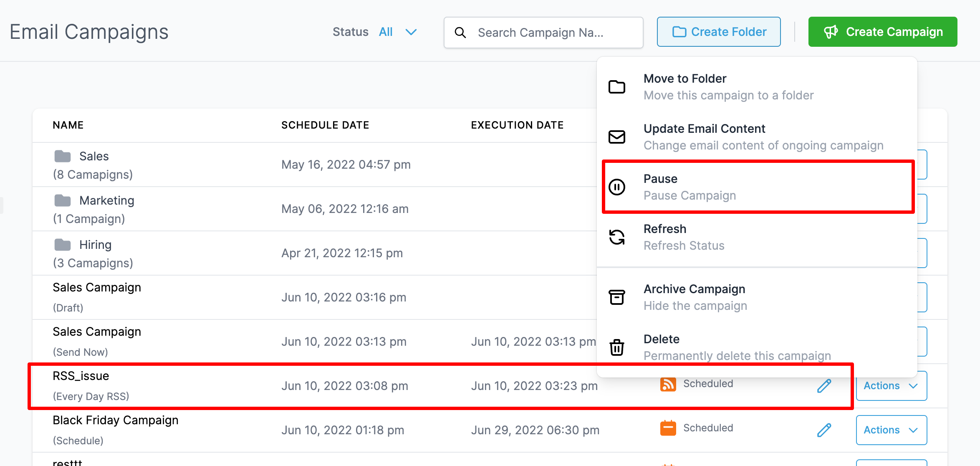Viewport: 980px width, 466px height.
Task: Open the Hiring folder
Action: 95,245
